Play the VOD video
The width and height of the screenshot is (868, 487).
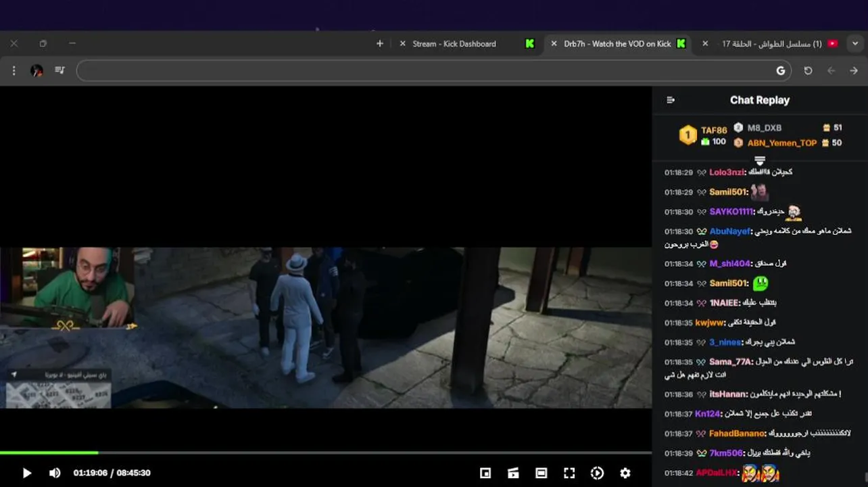tap(27, 473)
